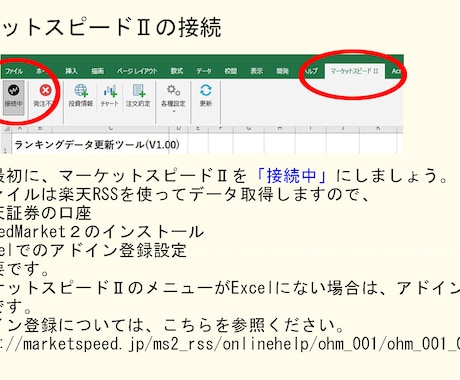Switch to the 挿入 ribbon tab
This screenshot has width=460, height=380.
tap(71, 71)
